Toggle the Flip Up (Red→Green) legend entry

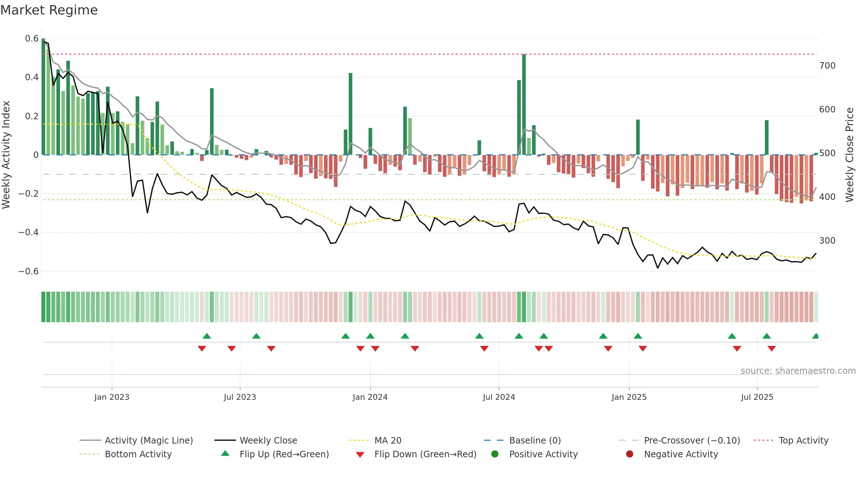275,454
